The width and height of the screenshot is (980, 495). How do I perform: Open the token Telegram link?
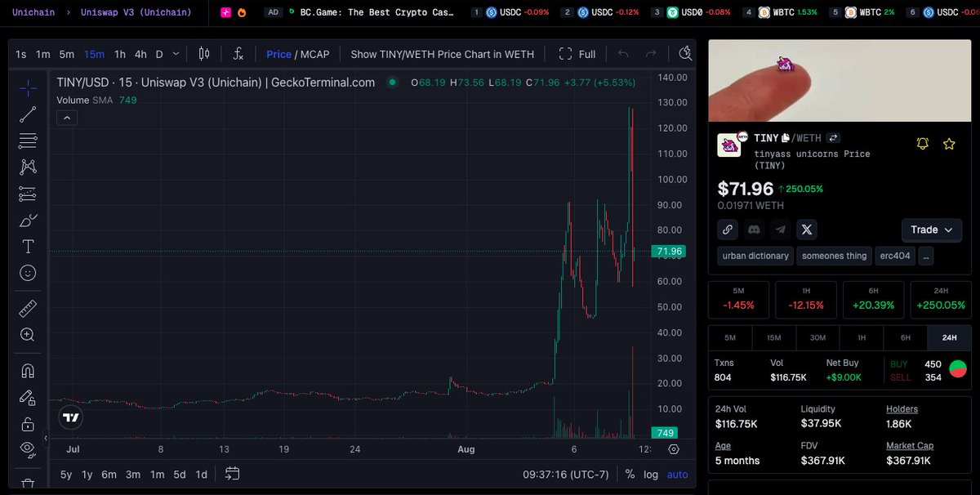point(781,230)
